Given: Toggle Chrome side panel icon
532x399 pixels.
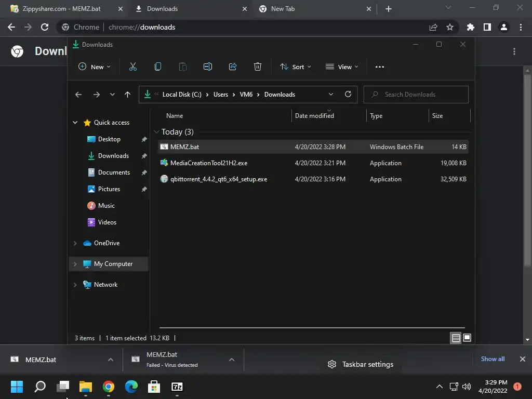Looking at the screenshot, I should point(487,27).
